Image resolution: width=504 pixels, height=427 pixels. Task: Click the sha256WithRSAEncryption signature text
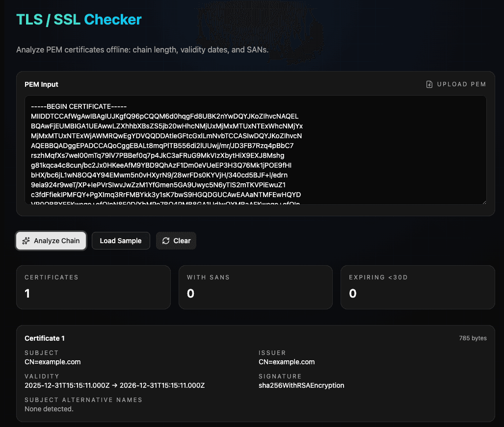[x=301, y=385]
